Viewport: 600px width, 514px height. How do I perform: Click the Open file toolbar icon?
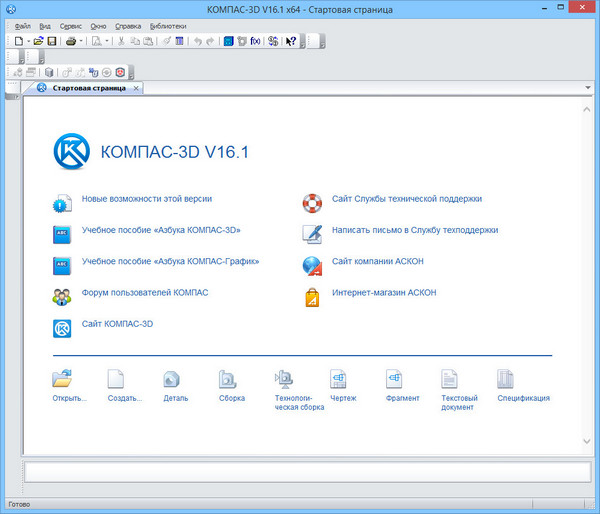(38, 41)
